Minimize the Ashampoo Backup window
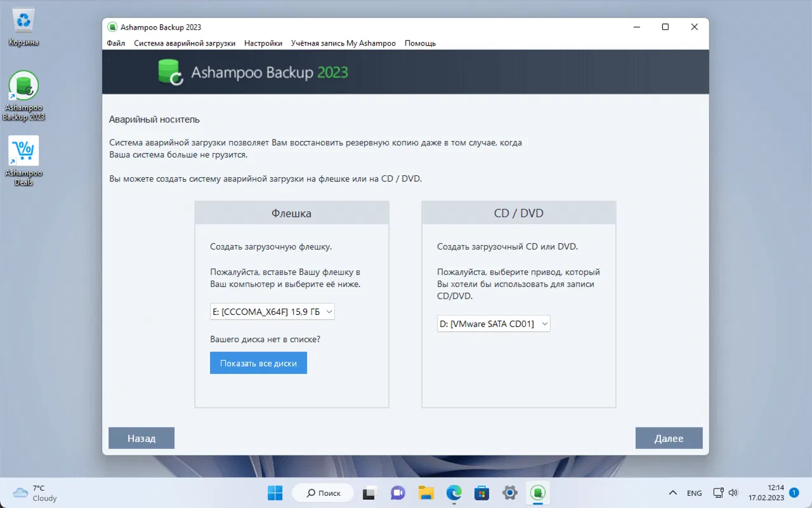 (x=636, y=27)
